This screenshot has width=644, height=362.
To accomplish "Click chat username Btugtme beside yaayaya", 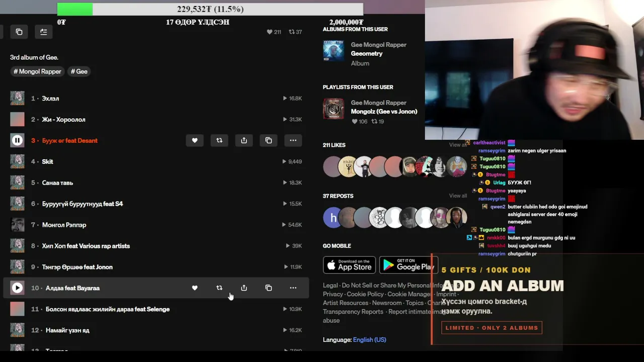I will [496, 191].
